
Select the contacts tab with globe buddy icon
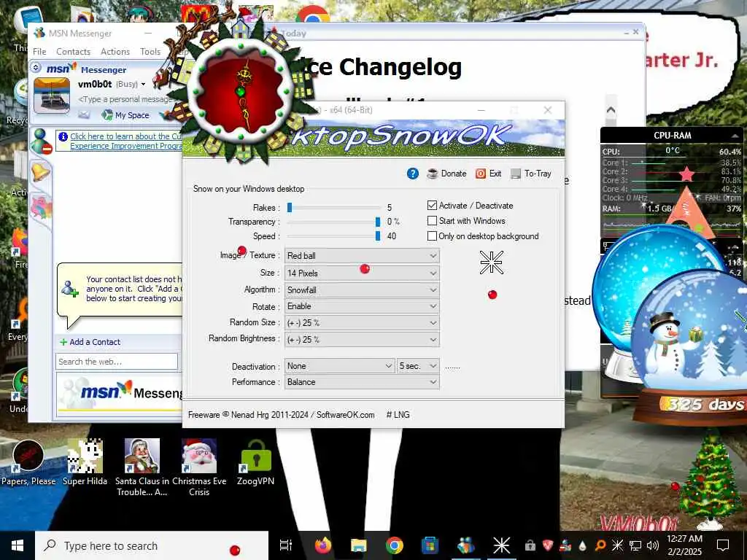tap(41, 141)
